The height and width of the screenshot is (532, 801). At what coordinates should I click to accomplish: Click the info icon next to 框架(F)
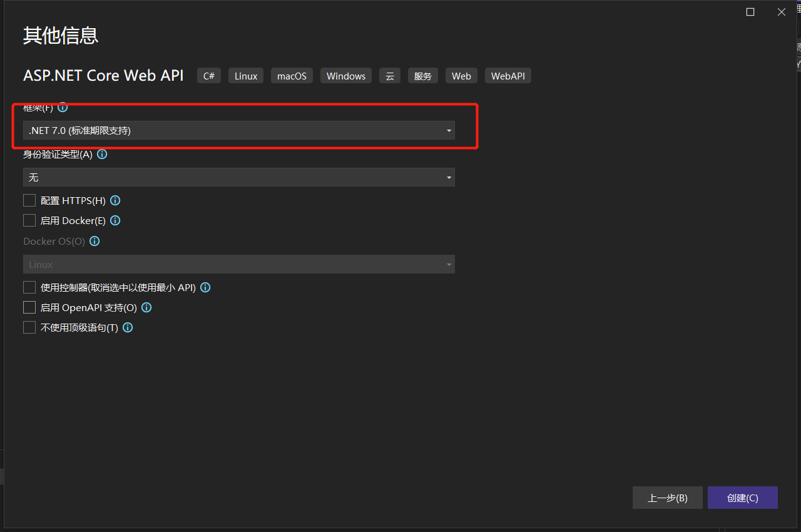click(63, 107)
